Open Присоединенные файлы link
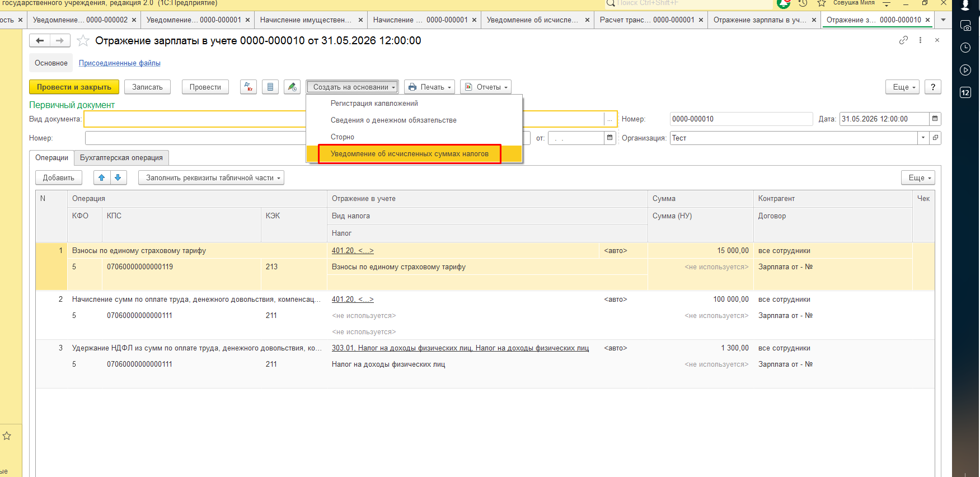Screen dimensions: 980x477 tap(120, 63)
